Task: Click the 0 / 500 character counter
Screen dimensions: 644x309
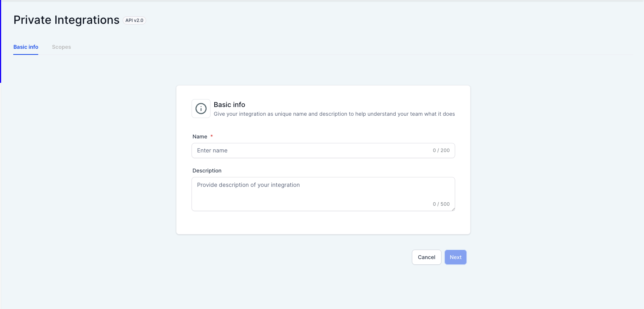Action: (441, 204)
